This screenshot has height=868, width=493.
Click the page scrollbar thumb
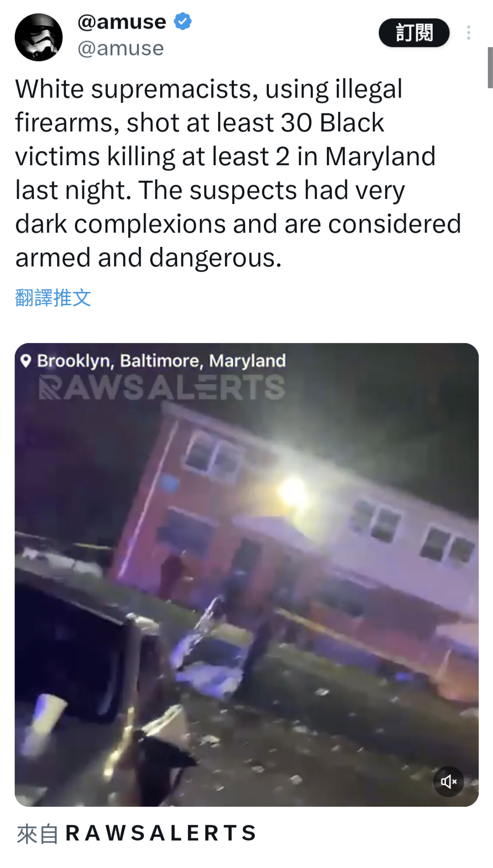click(490, 68)
